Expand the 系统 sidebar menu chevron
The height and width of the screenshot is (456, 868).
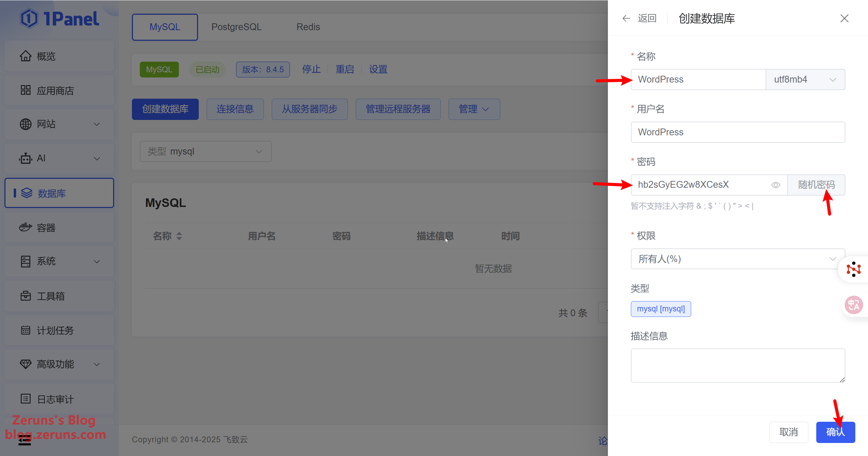97,262
